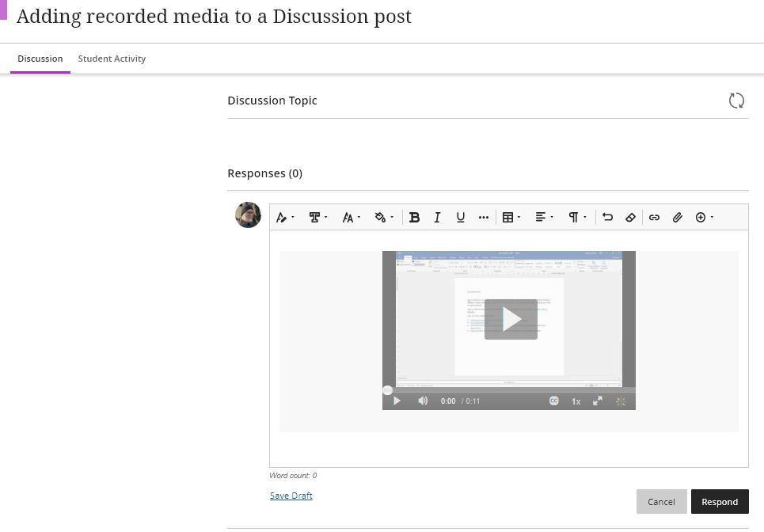Switch to the Student Activity tab
Image resolution: width=764 pixels, height=532 pixels.
point(112,59)
